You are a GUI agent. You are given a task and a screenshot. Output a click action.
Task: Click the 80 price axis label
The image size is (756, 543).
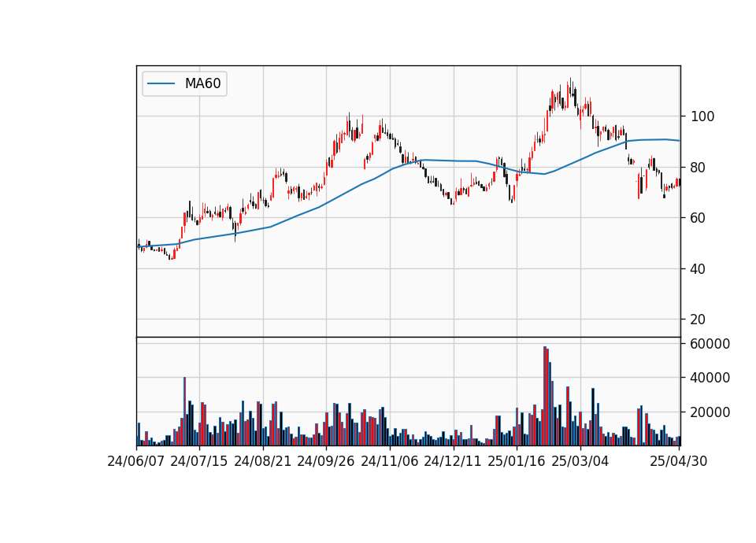pyautogui.click(x=699, y=168)
